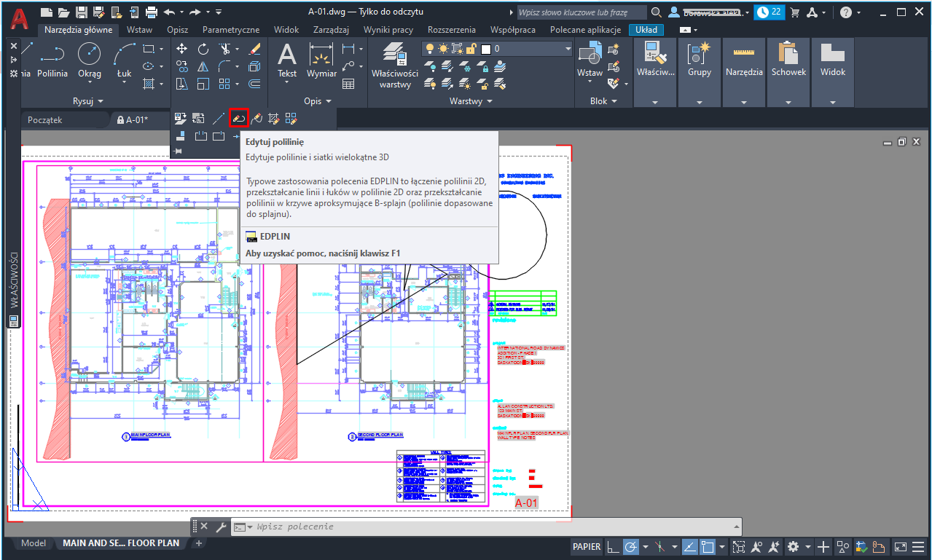The width and height of the screenshot is (932, 560).
Task: Expand the Warstwy panel dropdown
Action: (470, 101)
